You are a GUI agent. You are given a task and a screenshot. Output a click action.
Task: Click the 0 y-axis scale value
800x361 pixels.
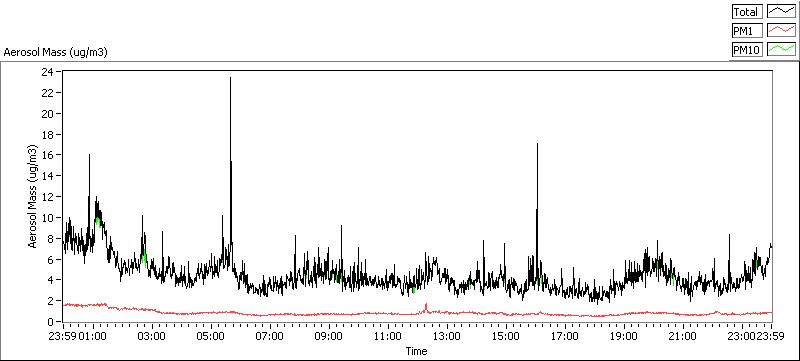[51, 322]
